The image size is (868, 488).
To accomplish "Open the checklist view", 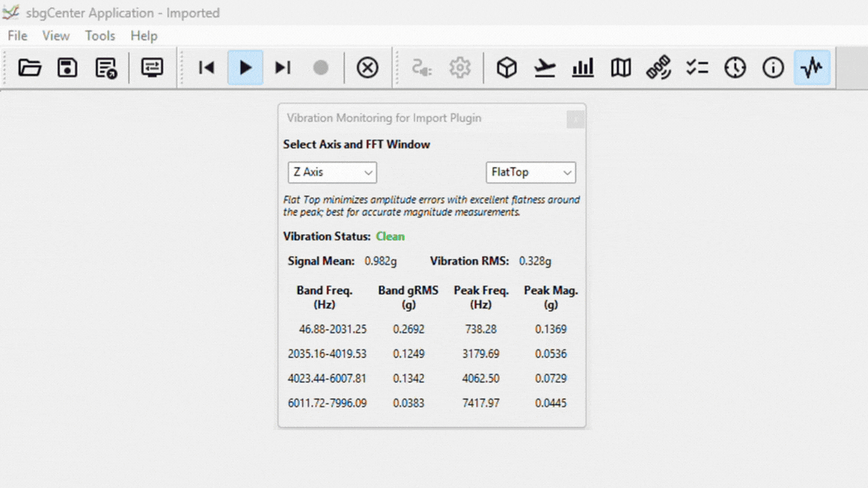I will click(x=696, y=67).
